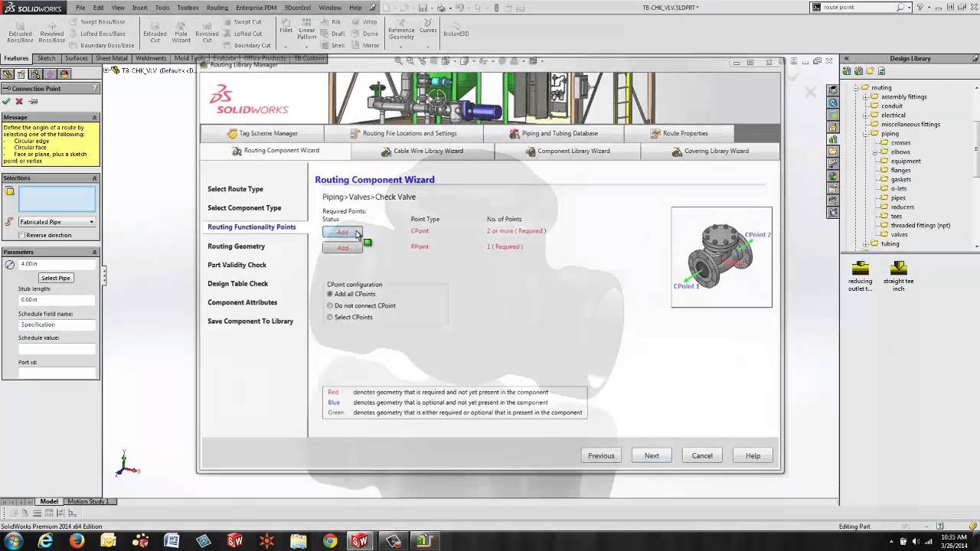The height and width of the screenshot is (551, 980).
Task: Cancel the Connection Point with the red X
Action: click(x=19, y=101)
